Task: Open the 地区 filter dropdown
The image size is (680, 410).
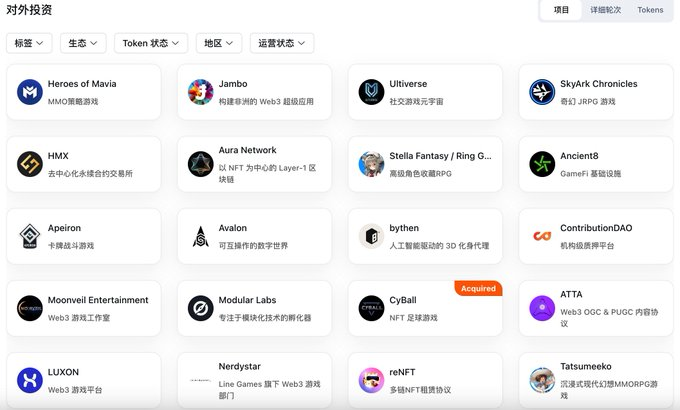Action: coord(219,43)
